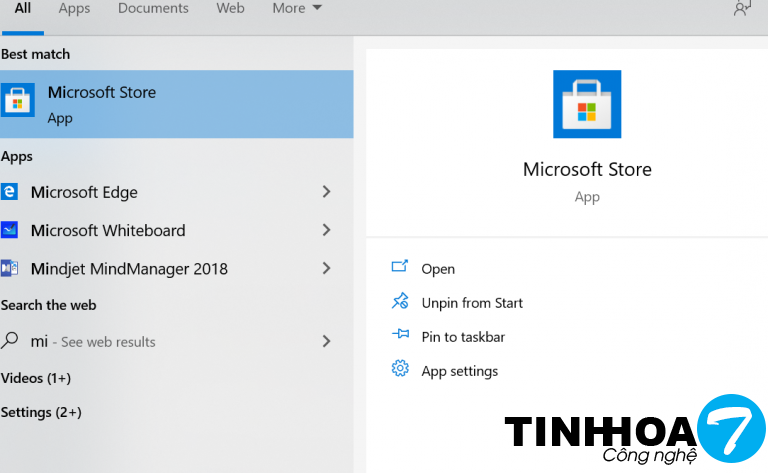This screenshot has height=473, width=768.
Task: Select the 'mi - See web results' suggestion
Action: point(93,341)
